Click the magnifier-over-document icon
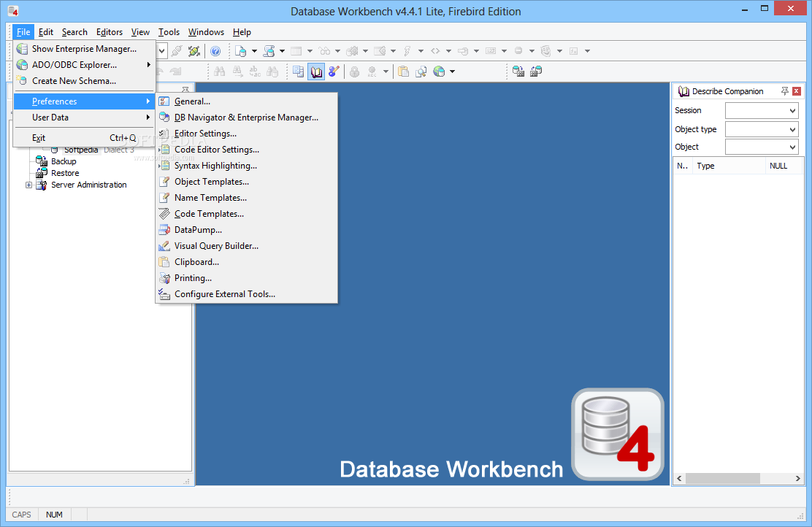 pos(421,72)
